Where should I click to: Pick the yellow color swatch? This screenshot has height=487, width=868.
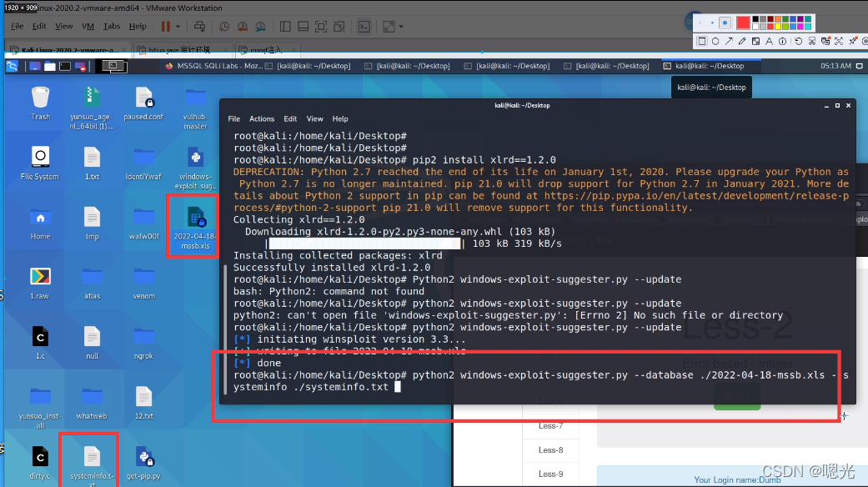778,27
